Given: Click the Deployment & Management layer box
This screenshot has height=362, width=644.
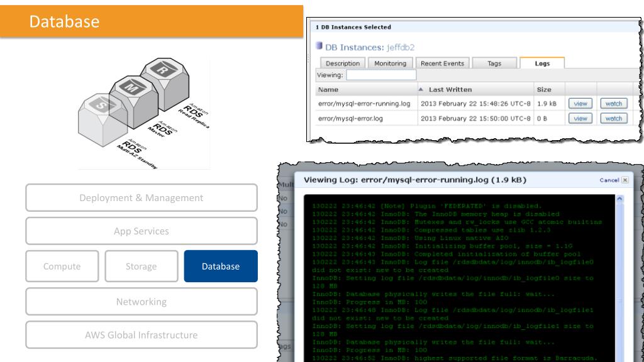Looking at the screenshot, I should pyautogui.click(x=142, y=198).
